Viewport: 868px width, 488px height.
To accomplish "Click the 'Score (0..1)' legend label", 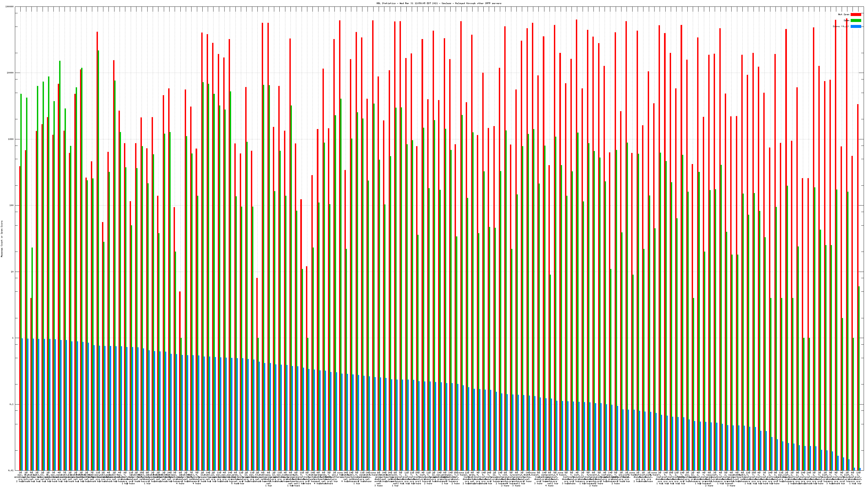I will click(x=841, y=26).
